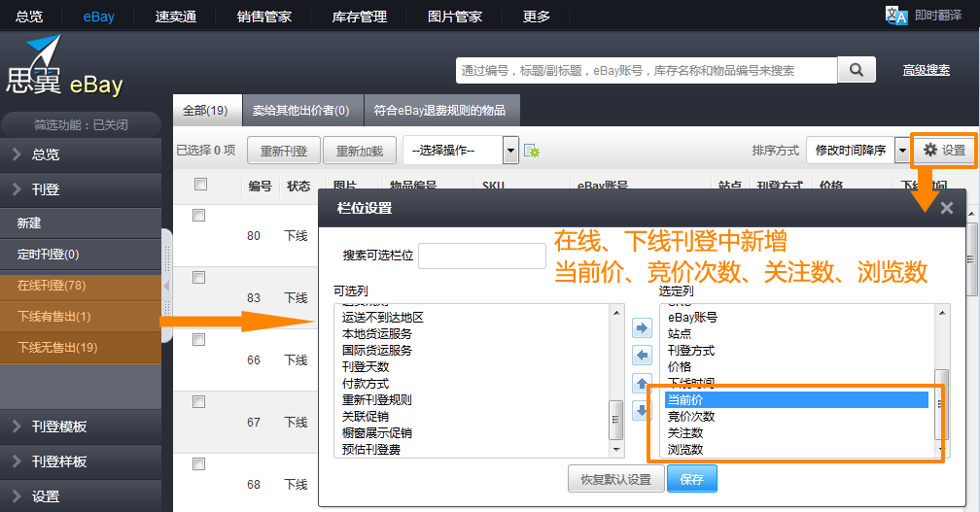The width and height of the screenshot is (980, 512).
Task: Click the 筛选功能：已关闭 filter status
Action: pos(81,125)
